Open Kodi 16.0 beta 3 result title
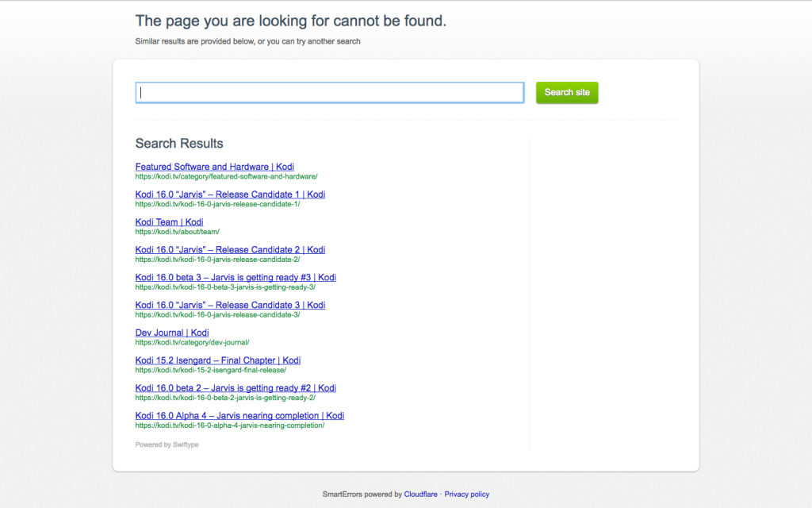 click(236, 278)
